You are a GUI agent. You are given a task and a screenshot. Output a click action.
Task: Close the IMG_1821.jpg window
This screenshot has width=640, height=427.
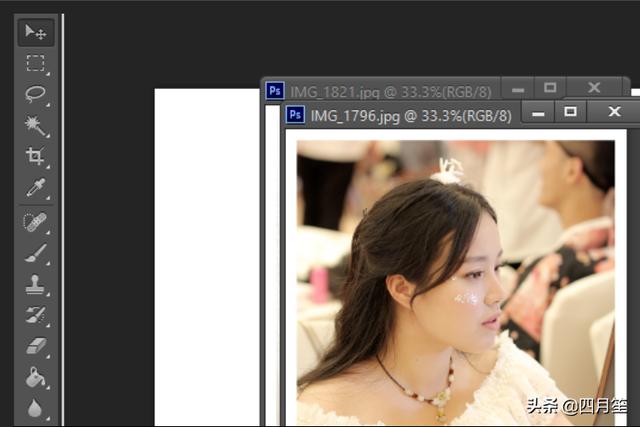tap(594, 88)
